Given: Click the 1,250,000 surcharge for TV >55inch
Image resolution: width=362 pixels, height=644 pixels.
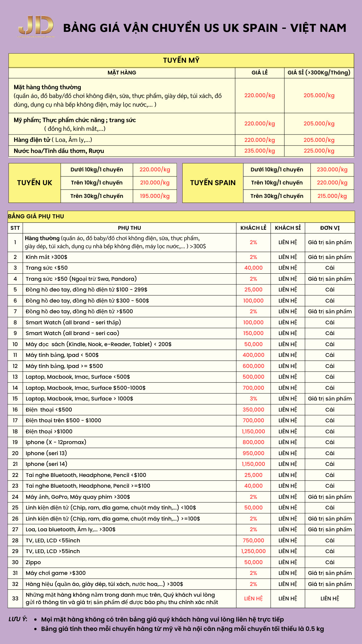Looking at the screenshot, I should click(x=253, y=551).
